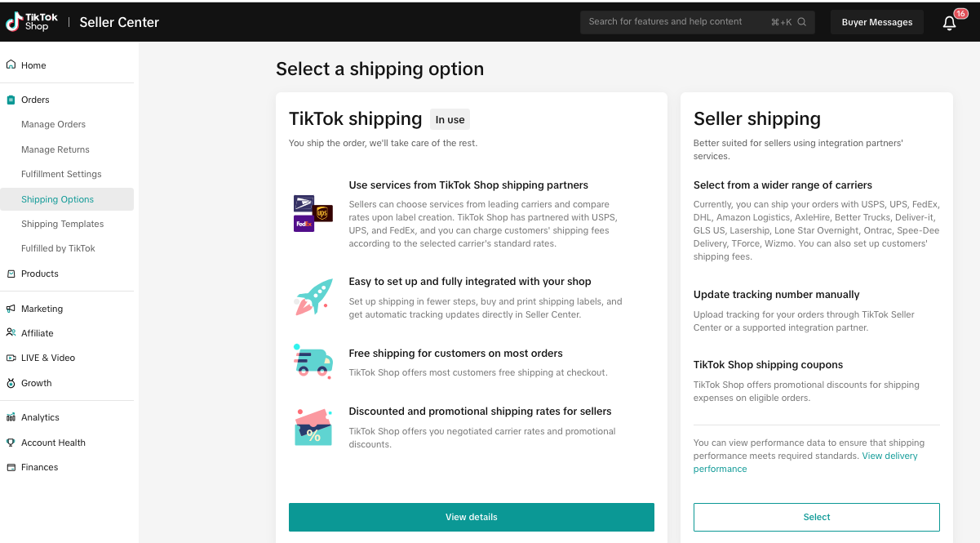Click the search magnifier icon
This screenshot has width=980, height=543.
802,22
